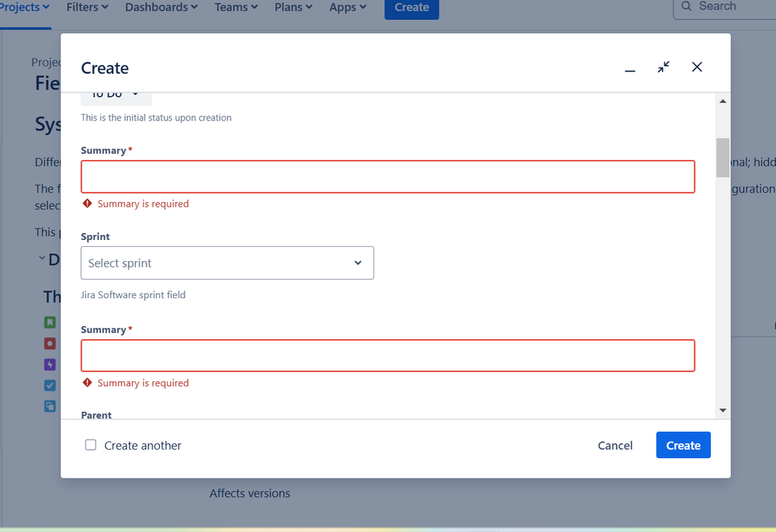Open the To Do status dropdown
Image resolution: width=776 pixels, height=532 pixels.
click(x=117, y=97)
